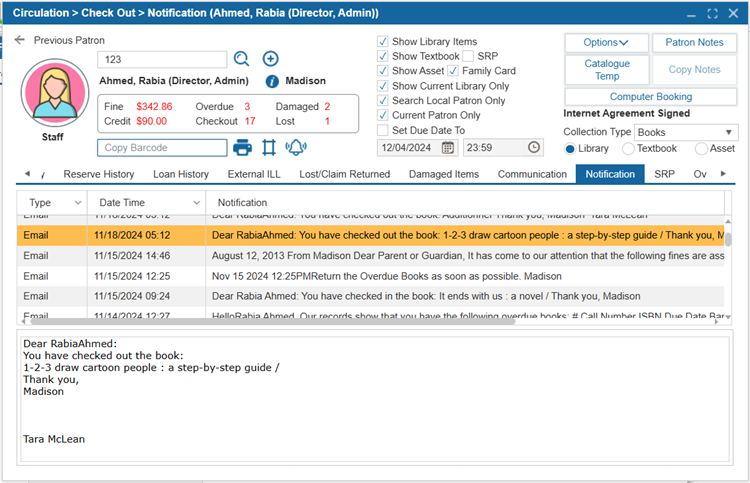The width and height of the screenshot is (750, 483).
Task: Open the due date calendar picker
Action: click(x=448, y=147)
